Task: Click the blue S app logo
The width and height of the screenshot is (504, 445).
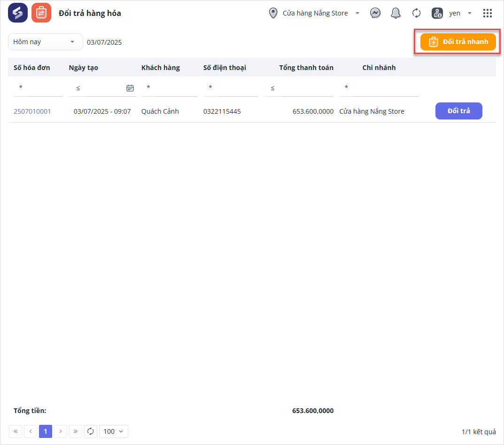Action: click(18, 13)
